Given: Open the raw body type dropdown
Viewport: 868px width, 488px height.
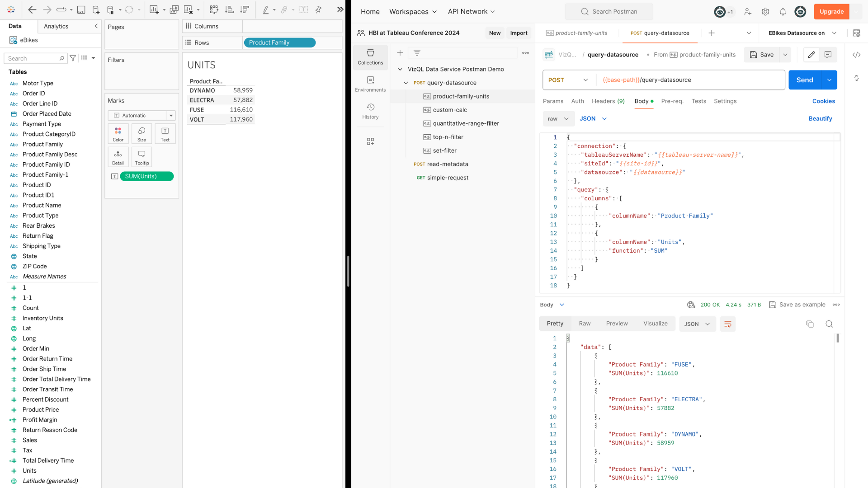Looking at the screenshot, I should pyautogui.click(x=558, y=119).
